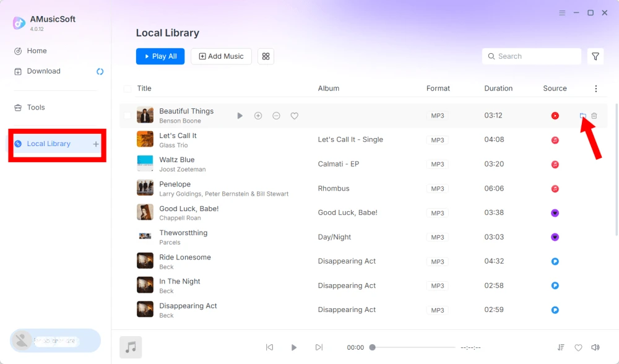
Task: Click the Add Music button
Action: coord(221,56)
